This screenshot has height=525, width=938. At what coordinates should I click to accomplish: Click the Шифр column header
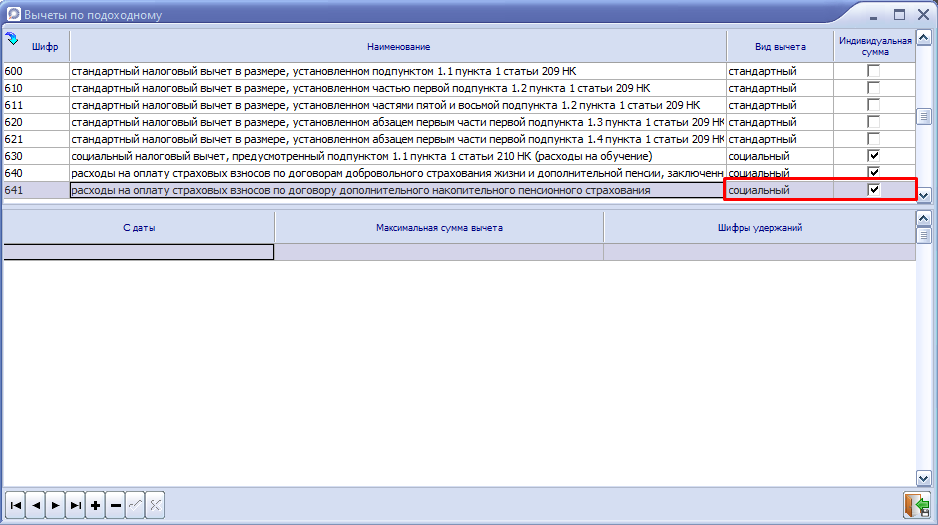click(x=45, y=47)
